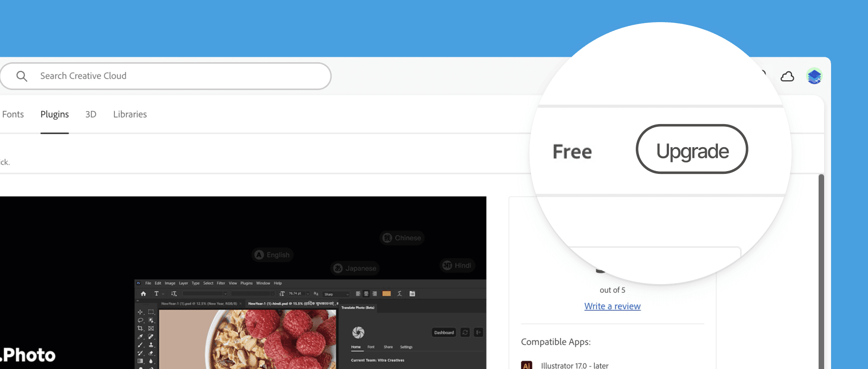Click the 'out of 5' rating text
The image size is (868, 369).
(x=612, y=290)
